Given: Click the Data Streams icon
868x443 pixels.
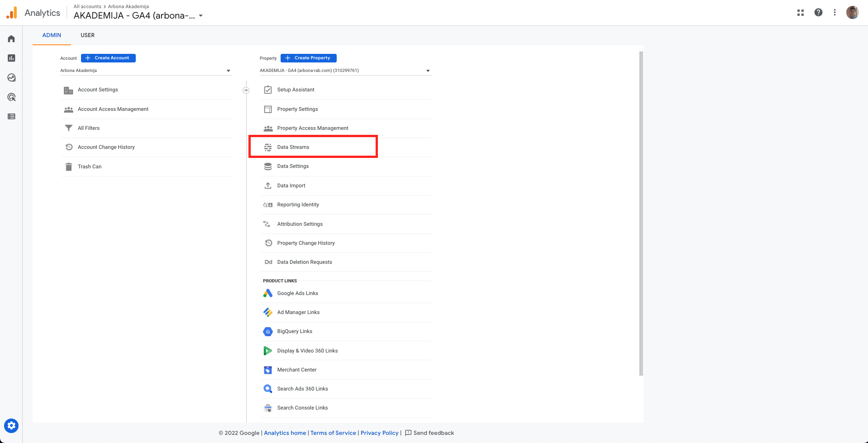Looking at the screenshot, I should point(268,147).
